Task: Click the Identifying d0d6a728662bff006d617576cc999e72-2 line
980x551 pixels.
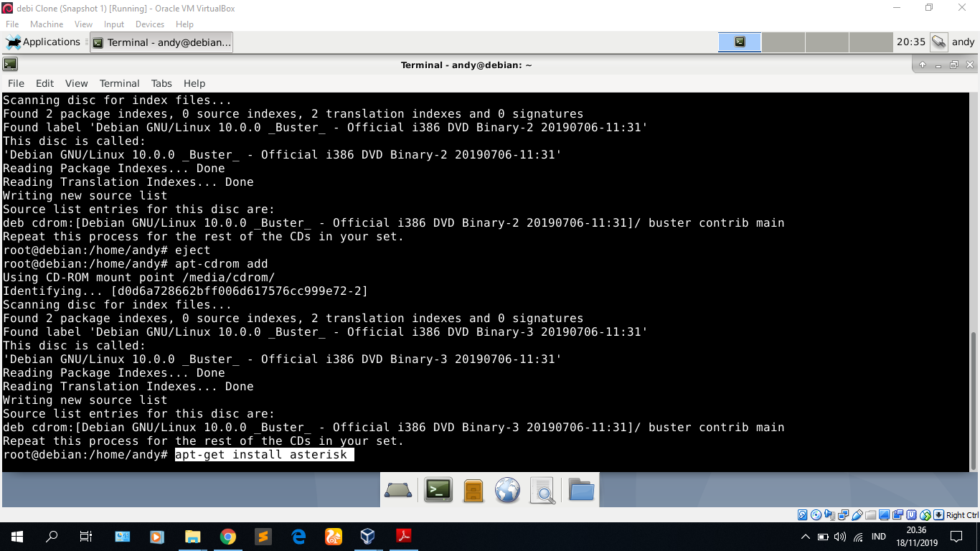Action: [x=185, y=291]
